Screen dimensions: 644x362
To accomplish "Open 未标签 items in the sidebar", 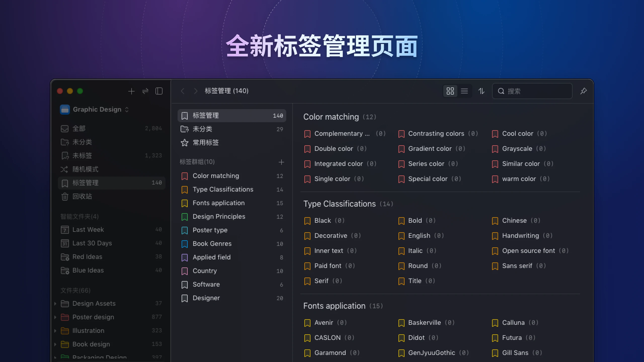I will point(111,156).
